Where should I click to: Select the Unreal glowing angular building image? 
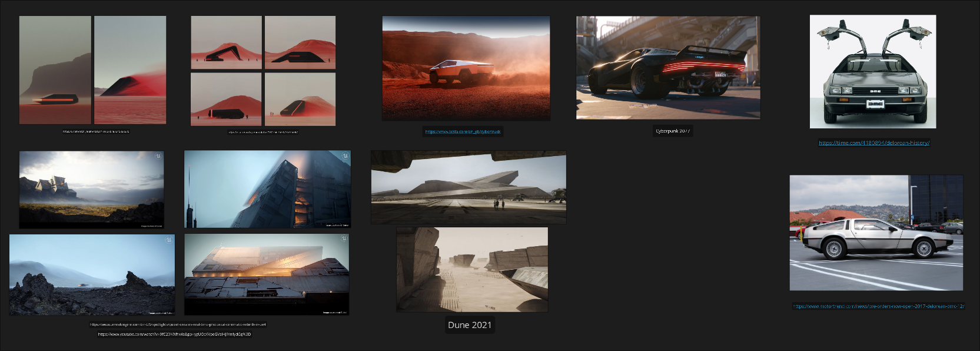267,274
